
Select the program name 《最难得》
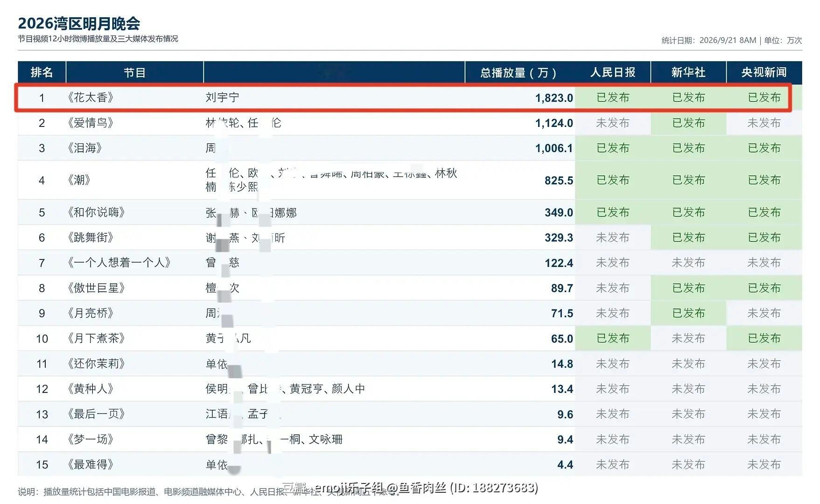tap(91, 464)
